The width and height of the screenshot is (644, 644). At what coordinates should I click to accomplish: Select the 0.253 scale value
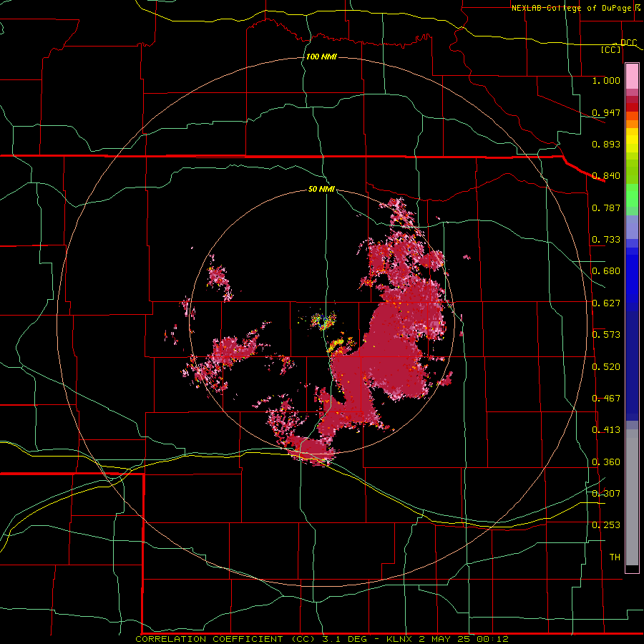(x=606, y=525)
